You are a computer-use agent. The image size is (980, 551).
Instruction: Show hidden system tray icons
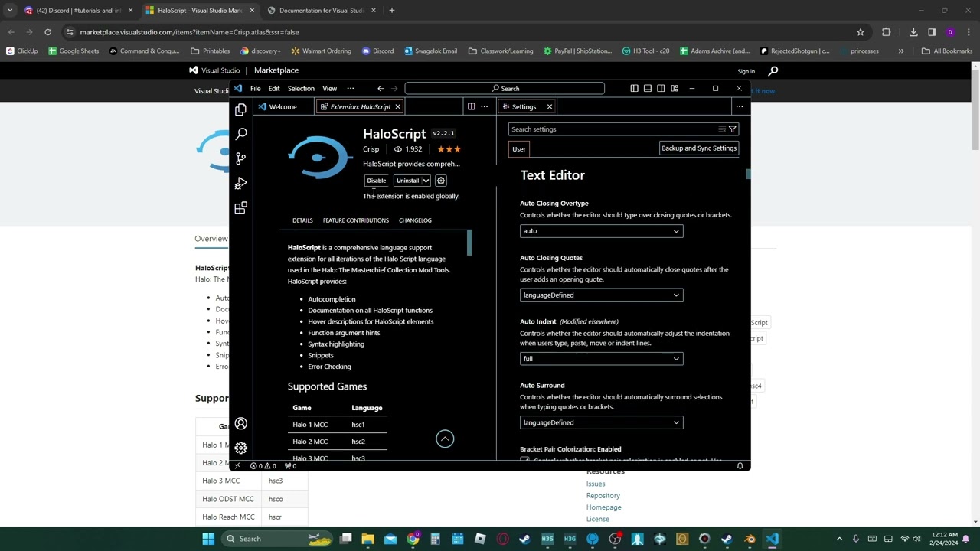tap(839, 539)
